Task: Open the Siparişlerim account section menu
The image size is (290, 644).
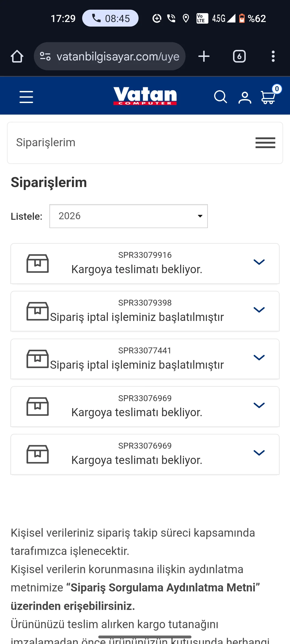Action: point(265,143)
